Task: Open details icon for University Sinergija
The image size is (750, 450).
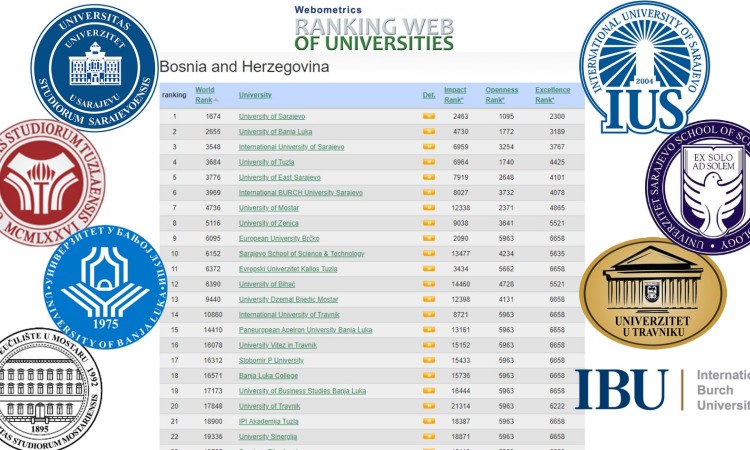Action: (x=429, y=437)
